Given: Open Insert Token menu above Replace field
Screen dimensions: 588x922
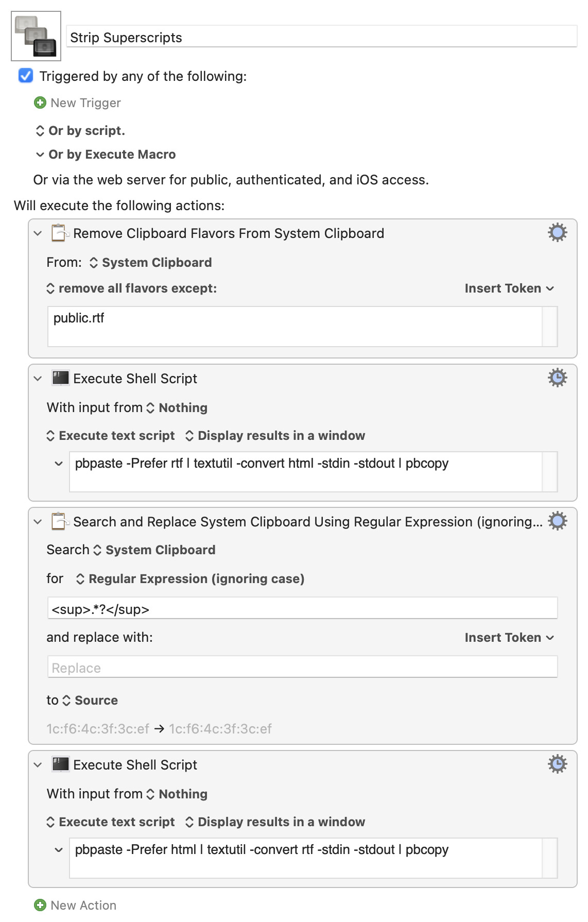Looking at the screenshot, I should click(509, 638).
